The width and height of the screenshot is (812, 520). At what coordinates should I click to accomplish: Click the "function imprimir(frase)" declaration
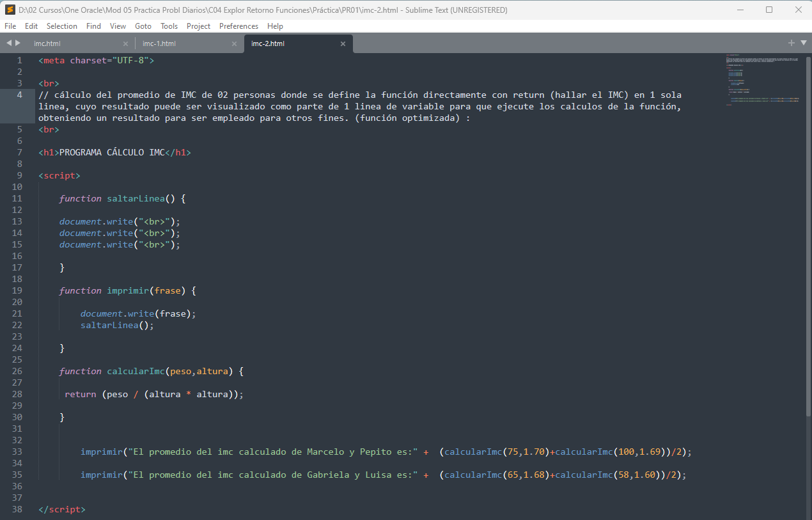tap(128, 290)
